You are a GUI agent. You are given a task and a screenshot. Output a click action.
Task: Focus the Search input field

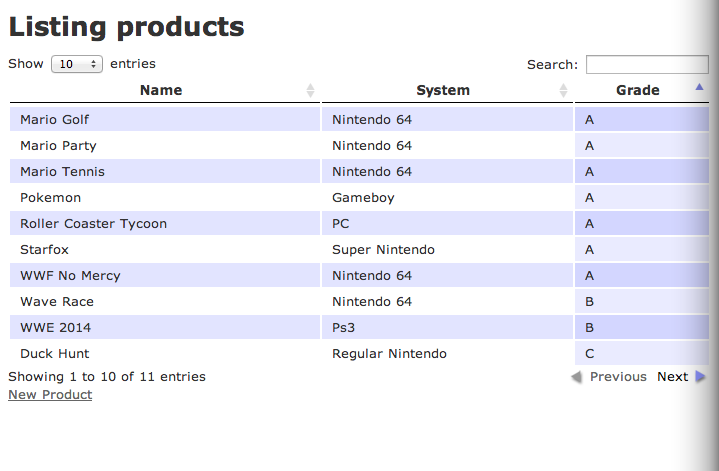click(x=647, y=64)
